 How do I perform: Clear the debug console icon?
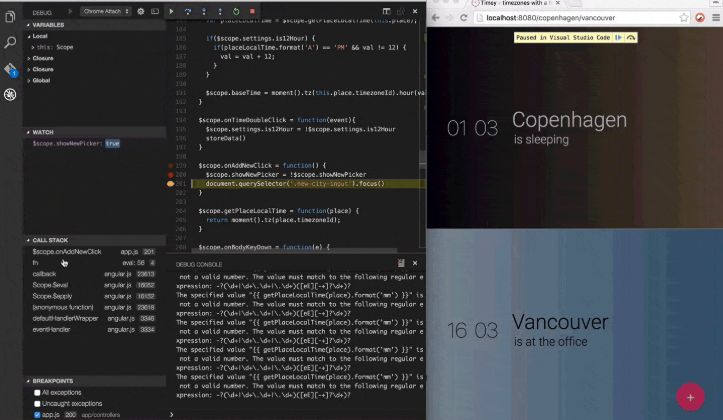[401, 263]
